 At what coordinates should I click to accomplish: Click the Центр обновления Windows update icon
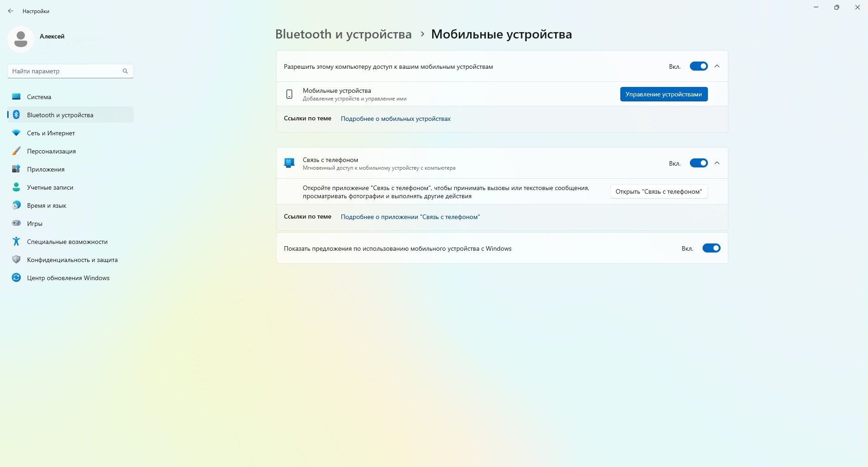point(16,278)
